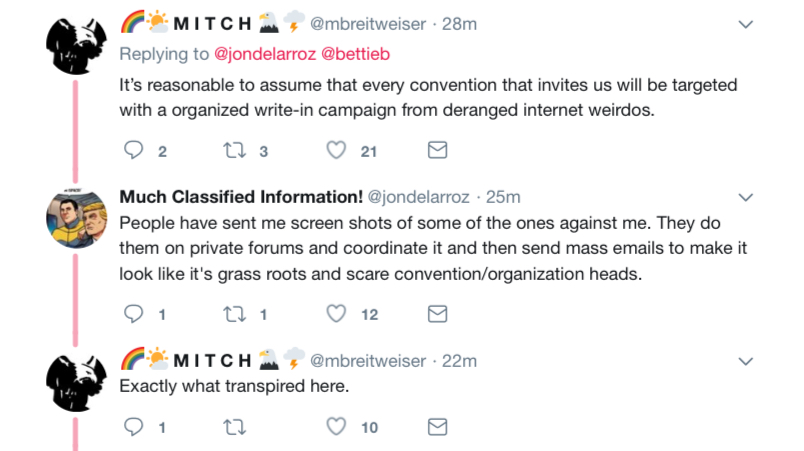
Task: View jondelarroz comic avatar profile picture
Action: pyautogui.click(x=76, y=218)
